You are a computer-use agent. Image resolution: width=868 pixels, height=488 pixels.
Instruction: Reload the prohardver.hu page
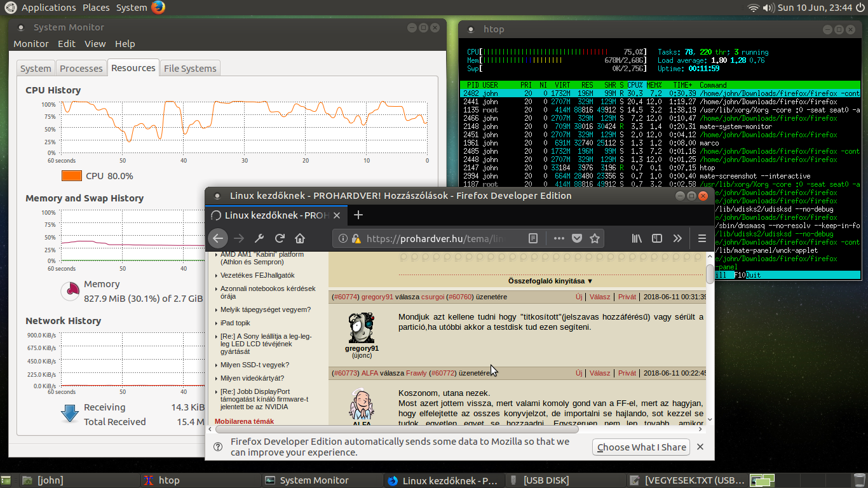[x=280, y=238]
